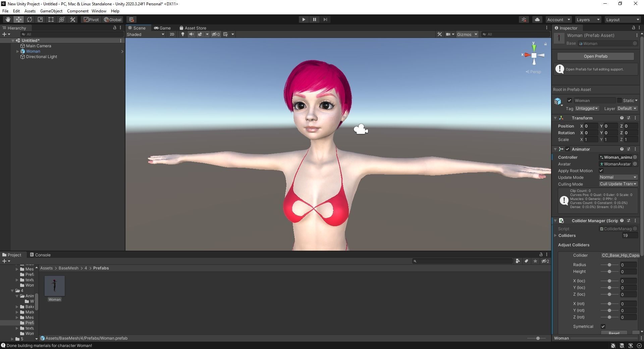This screenshot has height=349, width=644.
Task: Expand the Woman object in Hierarchy
Action: coord(17,51)
